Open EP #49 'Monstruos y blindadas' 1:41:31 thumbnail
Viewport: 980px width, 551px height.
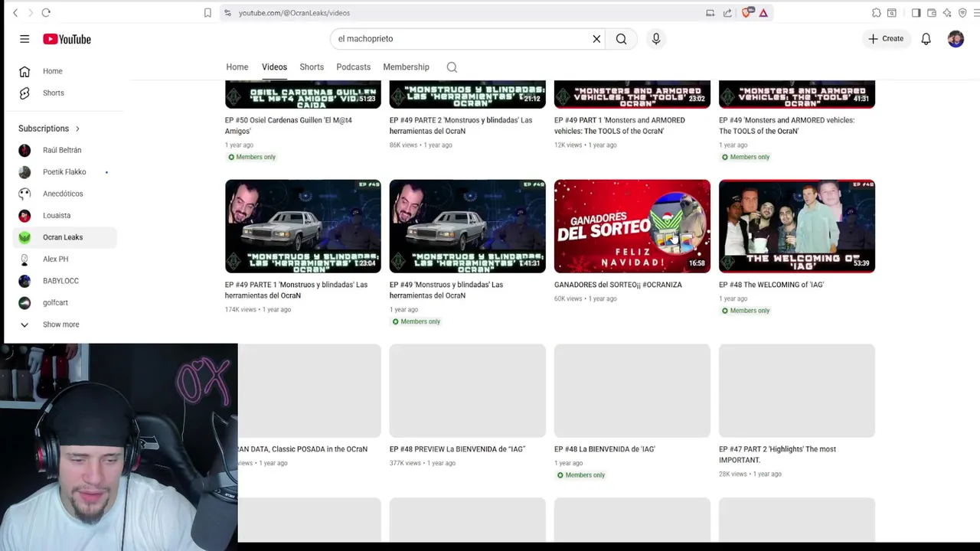[x=468, y=227]
